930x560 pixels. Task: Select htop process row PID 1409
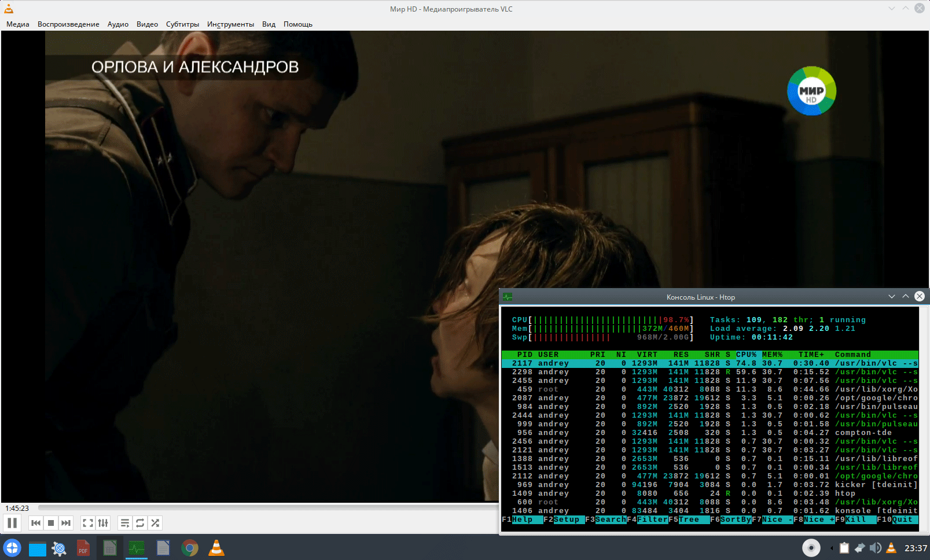[x=710, y=493]
